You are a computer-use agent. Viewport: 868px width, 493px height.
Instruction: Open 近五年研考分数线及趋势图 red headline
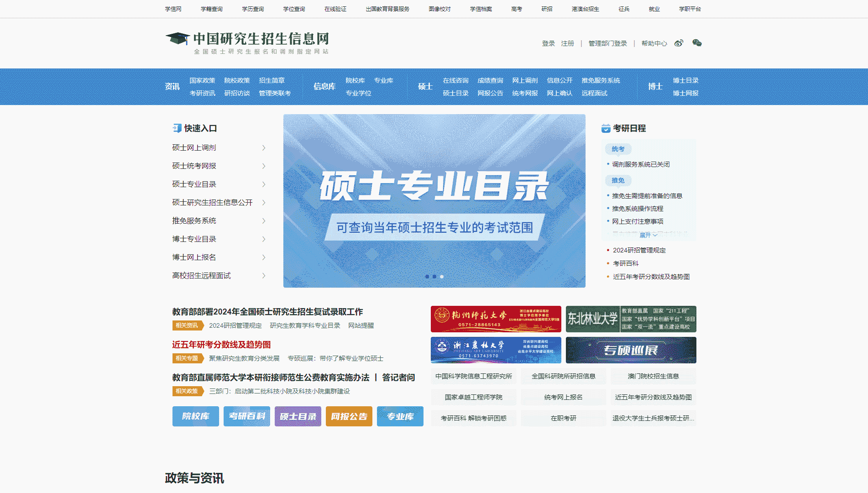(221, 345)
